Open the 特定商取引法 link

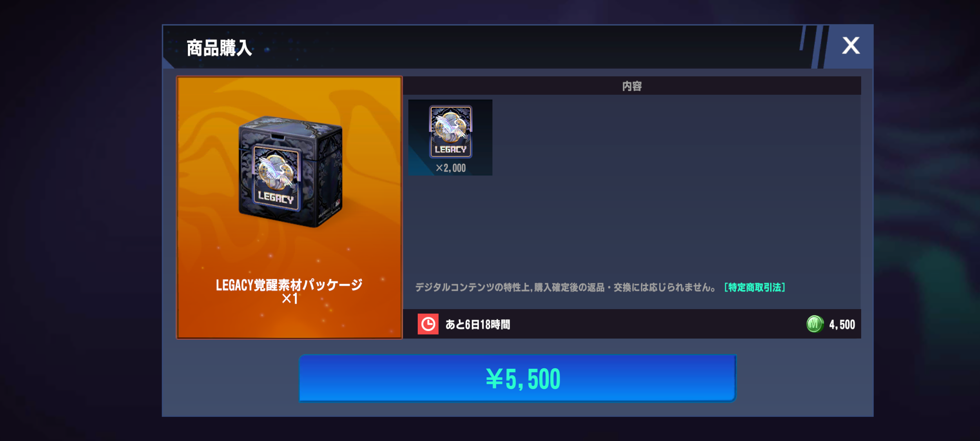click(x=755, y=287)
